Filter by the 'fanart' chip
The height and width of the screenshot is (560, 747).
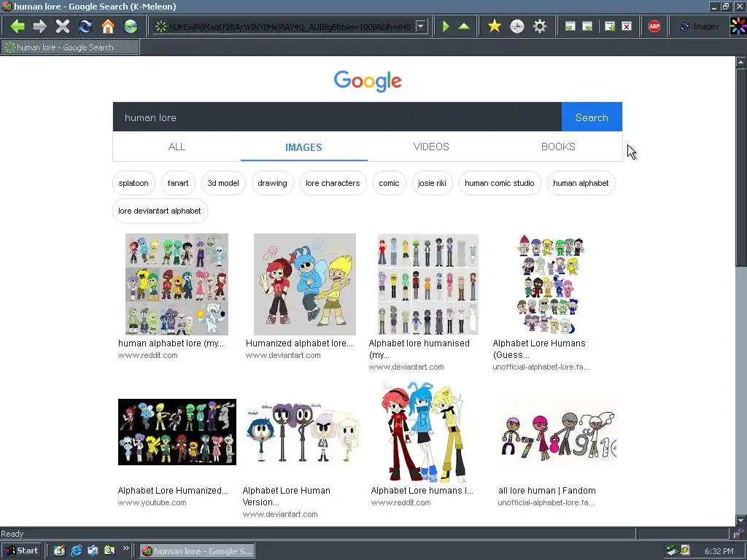[178, 183]
